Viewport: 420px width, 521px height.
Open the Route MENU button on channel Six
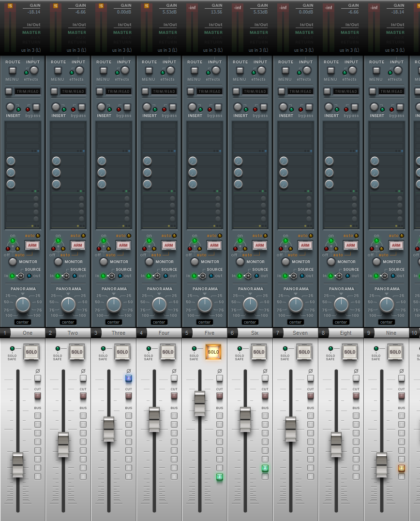point(240,71)
